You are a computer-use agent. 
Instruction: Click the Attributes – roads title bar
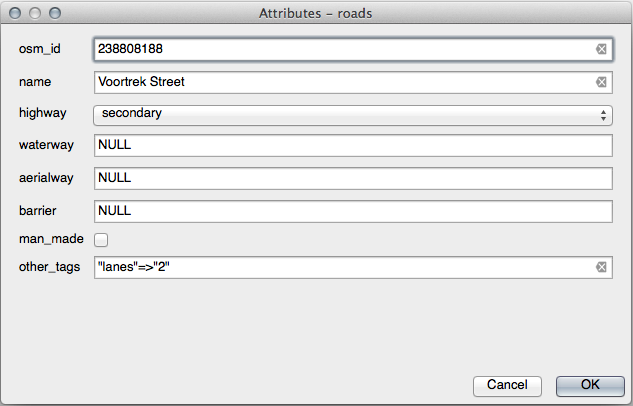(316, 13)
